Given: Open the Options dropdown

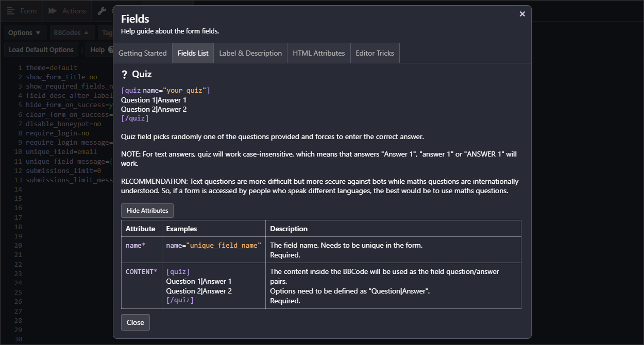Looking at the screenshot, I should pyautogui.click(x=24, y=32).
